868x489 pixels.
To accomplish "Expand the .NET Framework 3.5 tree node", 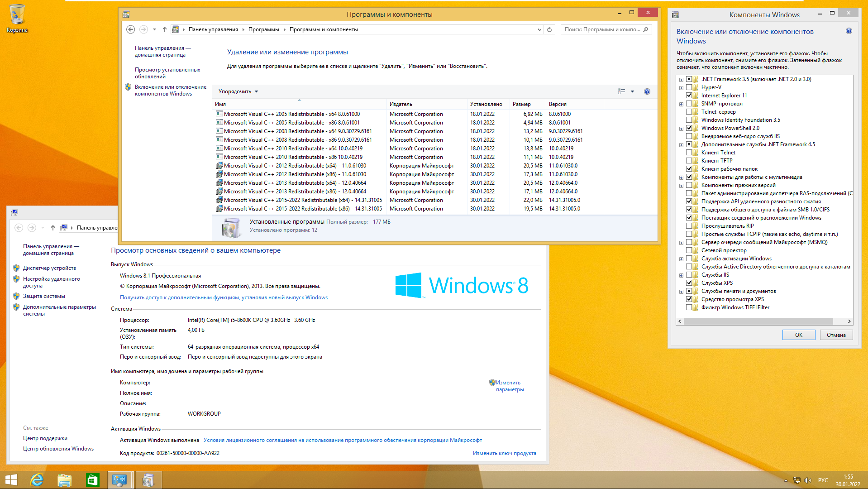I will [681, 80].
